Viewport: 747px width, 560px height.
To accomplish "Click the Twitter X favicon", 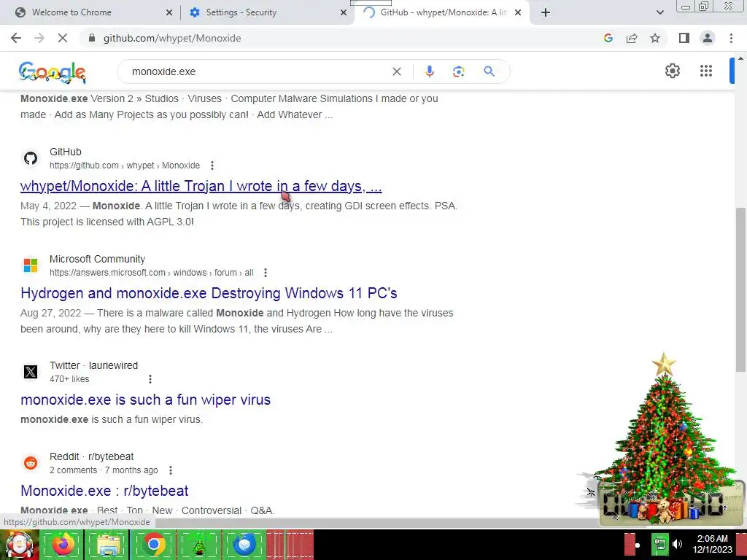I will click(31, 372).
